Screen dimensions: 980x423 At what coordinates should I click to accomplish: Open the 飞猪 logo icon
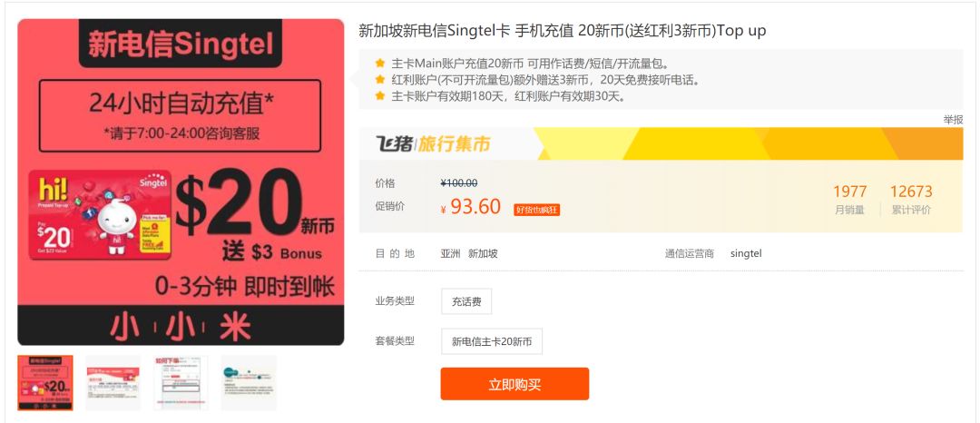tap(394, 143)
